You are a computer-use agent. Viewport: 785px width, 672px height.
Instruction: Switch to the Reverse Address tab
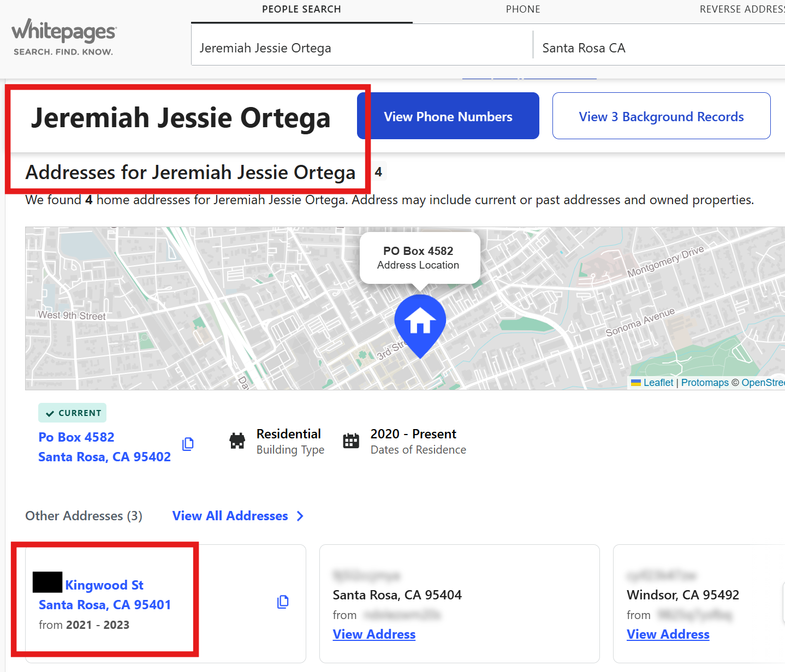742,9
